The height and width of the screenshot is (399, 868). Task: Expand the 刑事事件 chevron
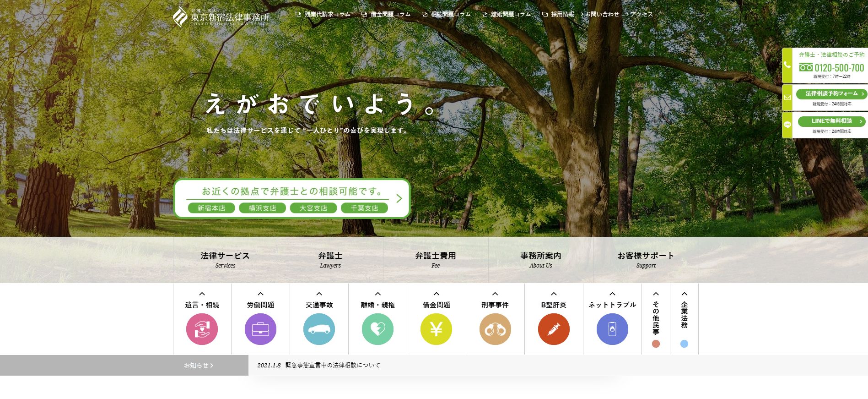[495, 294]
